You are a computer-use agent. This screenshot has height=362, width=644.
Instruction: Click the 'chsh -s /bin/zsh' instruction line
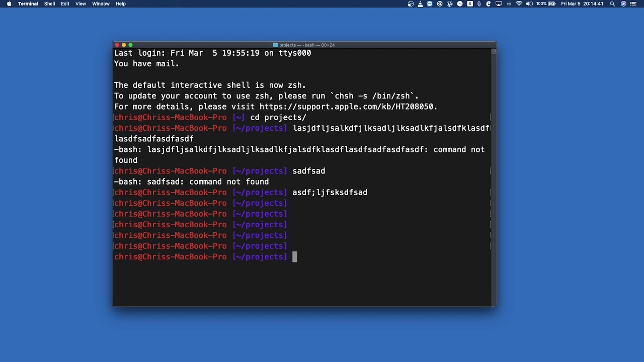(266, 96)
